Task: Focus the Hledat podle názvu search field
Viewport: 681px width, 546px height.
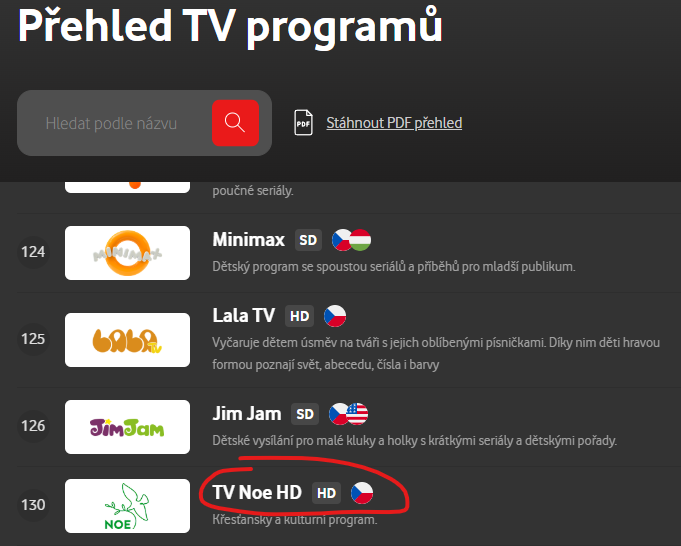Action: click(x=117, y=123)
